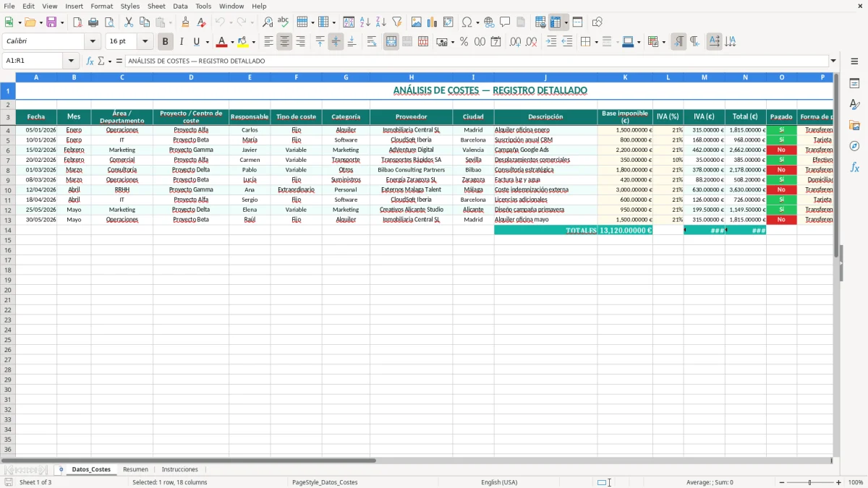Screen dimensions: 868x488
Task: Open the Name Box dropdown arrow
Action: pyautogui.click(x=71, y=61)
